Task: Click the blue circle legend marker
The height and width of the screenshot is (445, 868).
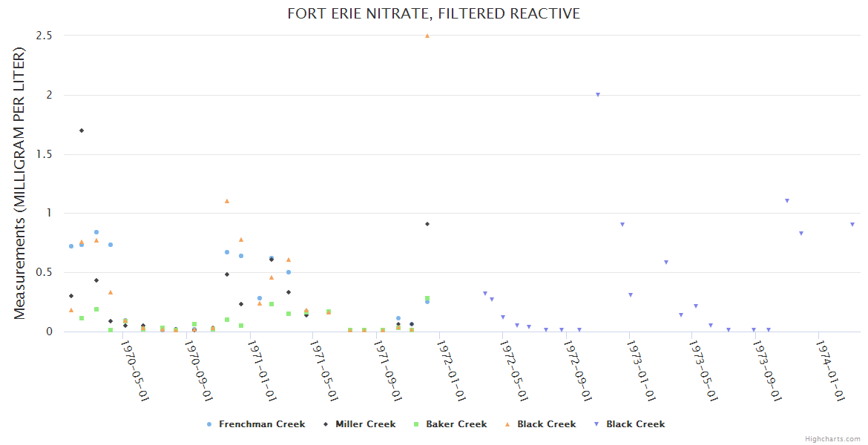Action: (x=209, y=424)
